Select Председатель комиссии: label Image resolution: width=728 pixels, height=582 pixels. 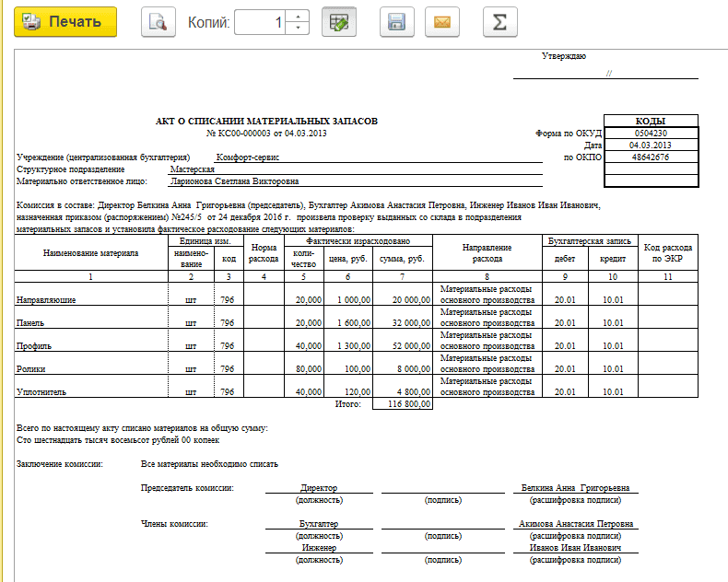[187, 488]
